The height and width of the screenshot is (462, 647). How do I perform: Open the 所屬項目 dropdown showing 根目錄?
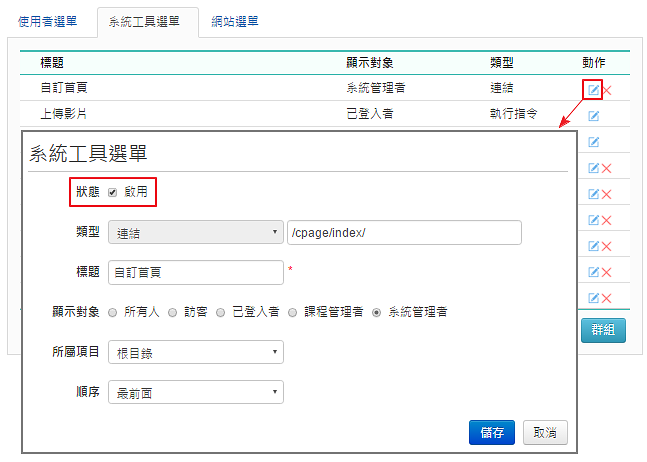pos(196,352)
